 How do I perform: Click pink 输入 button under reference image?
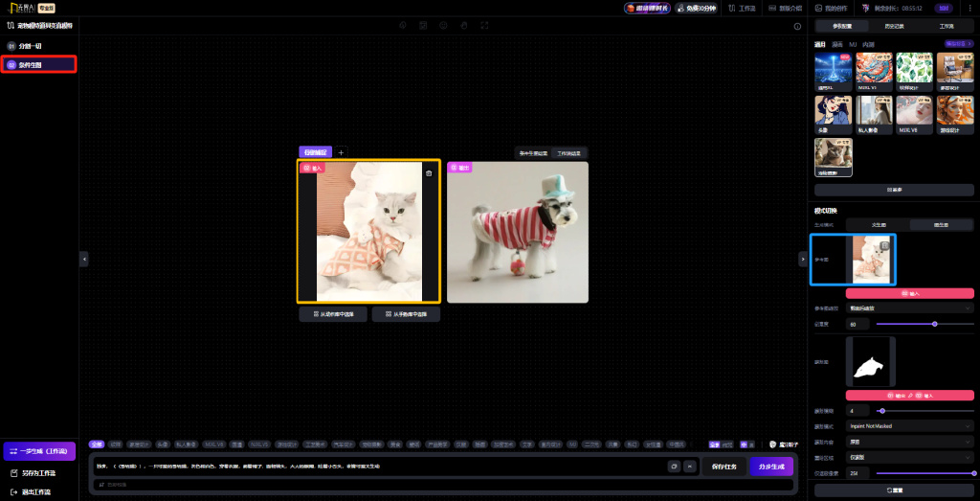click(909, 293)
